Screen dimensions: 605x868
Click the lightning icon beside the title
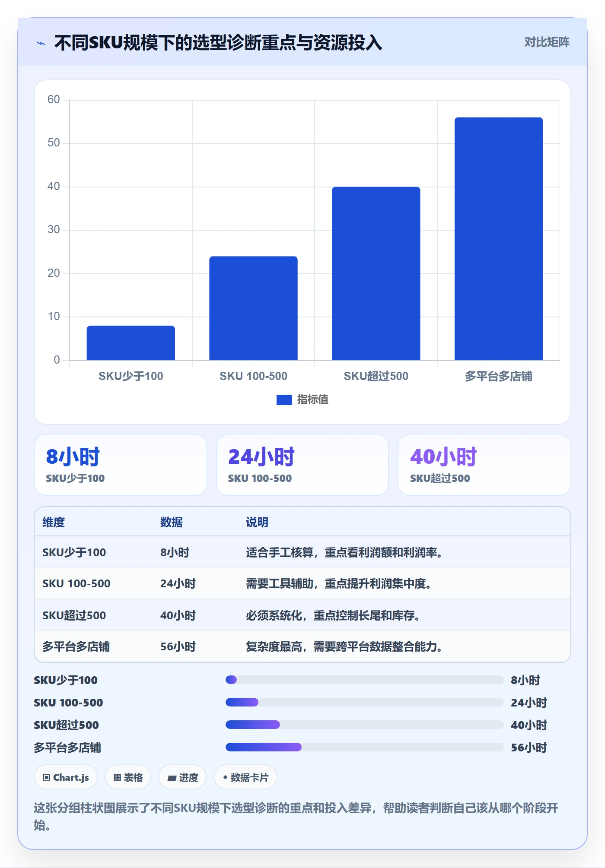(41, 43)
